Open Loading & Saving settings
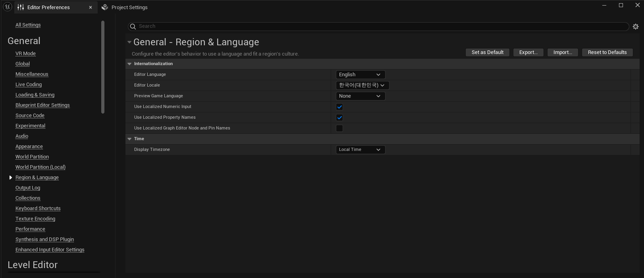 pyautogui.click(x=35, y=95)
